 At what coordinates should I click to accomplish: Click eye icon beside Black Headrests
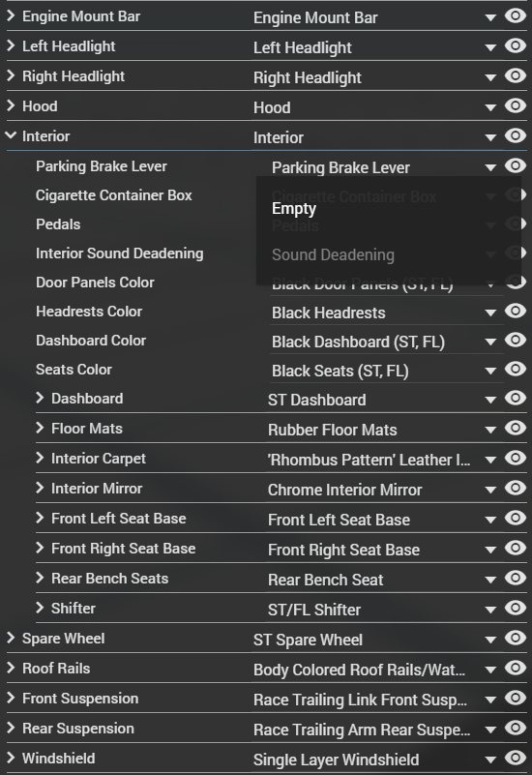(x=516, y=311)
